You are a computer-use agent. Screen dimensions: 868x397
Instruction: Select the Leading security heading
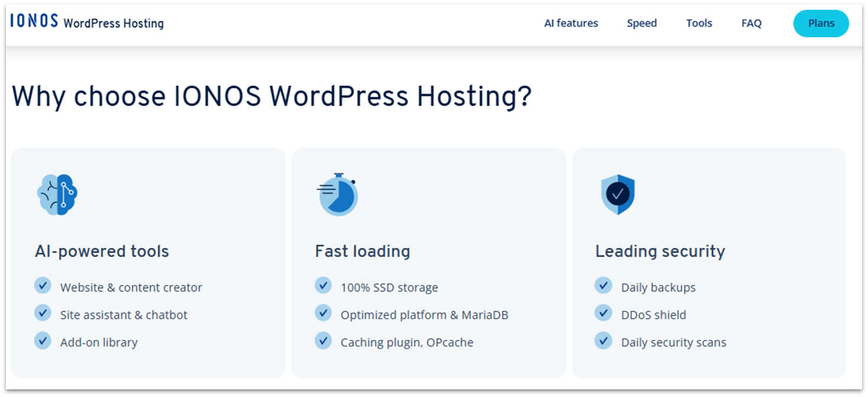tap(660, 251)
